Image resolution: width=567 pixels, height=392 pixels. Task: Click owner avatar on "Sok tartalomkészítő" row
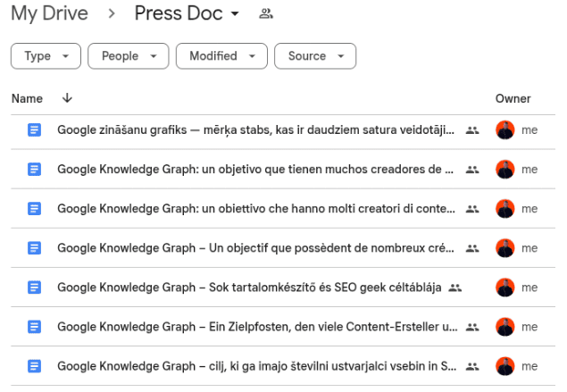(x=505, y=288)
